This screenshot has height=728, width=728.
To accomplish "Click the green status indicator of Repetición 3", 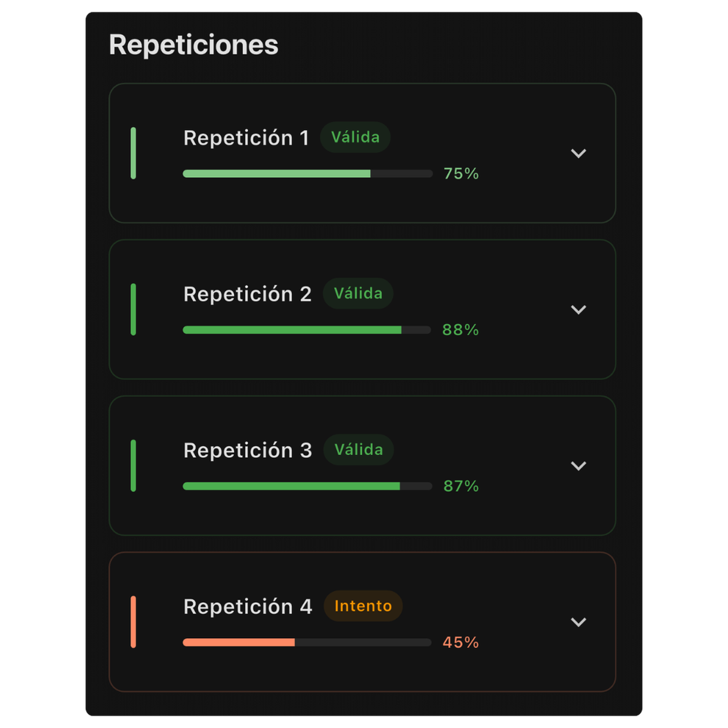I will (x=133, y=465).
